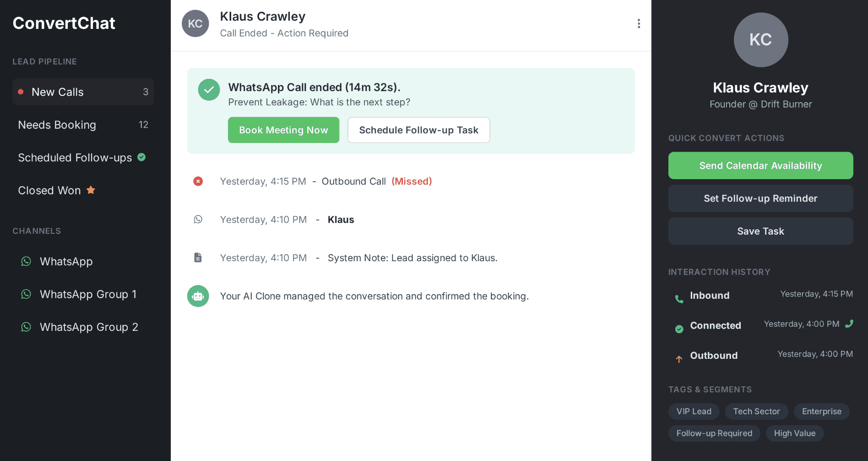Select the WhatsApp Group 1 channel
The width and height of the screenshot is (868, 461).
(83, 294)
